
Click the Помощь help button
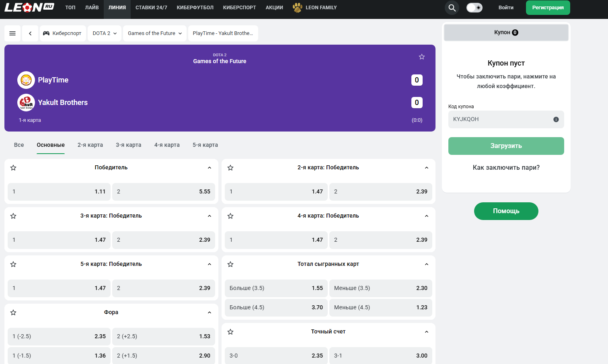tap(506, 211)
